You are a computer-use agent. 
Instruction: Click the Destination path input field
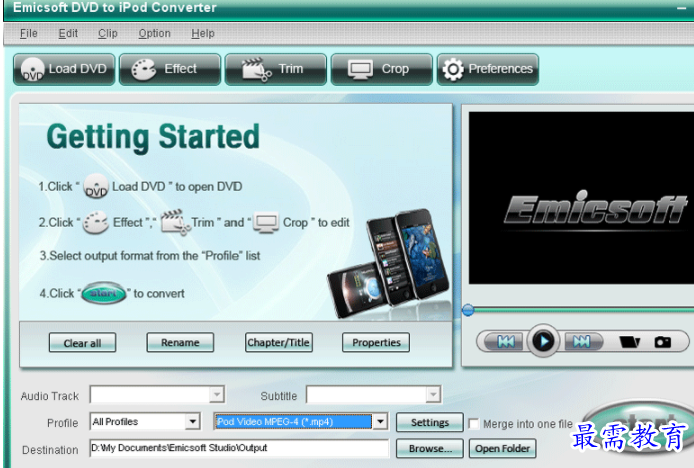click(x=239, y=448)
